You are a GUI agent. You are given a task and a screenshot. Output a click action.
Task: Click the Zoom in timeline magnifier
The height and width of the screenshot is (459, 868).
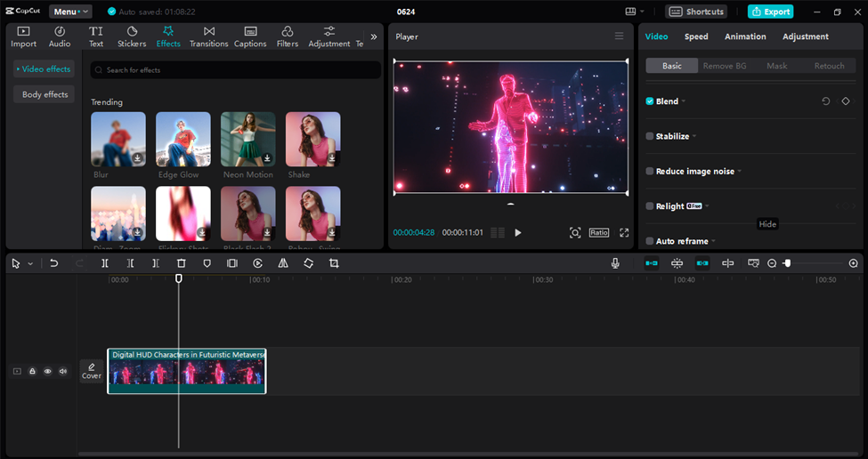tap(853, 263)
